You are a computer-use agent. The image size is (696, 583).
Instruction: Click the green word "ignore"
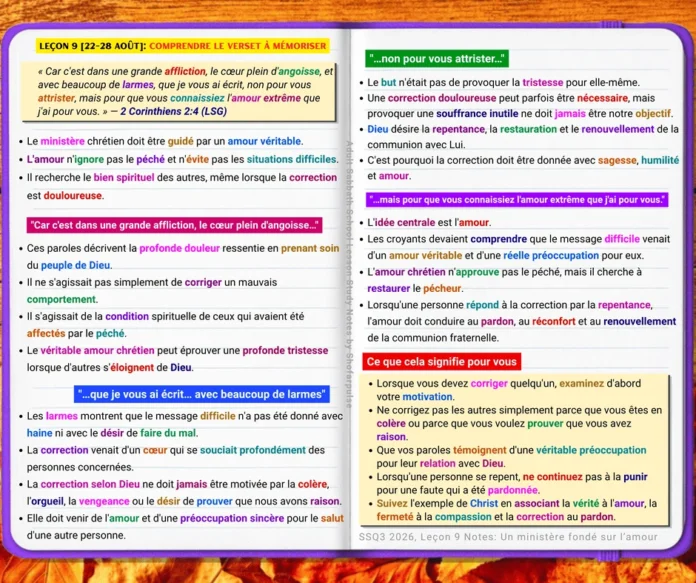coord(89,159)
